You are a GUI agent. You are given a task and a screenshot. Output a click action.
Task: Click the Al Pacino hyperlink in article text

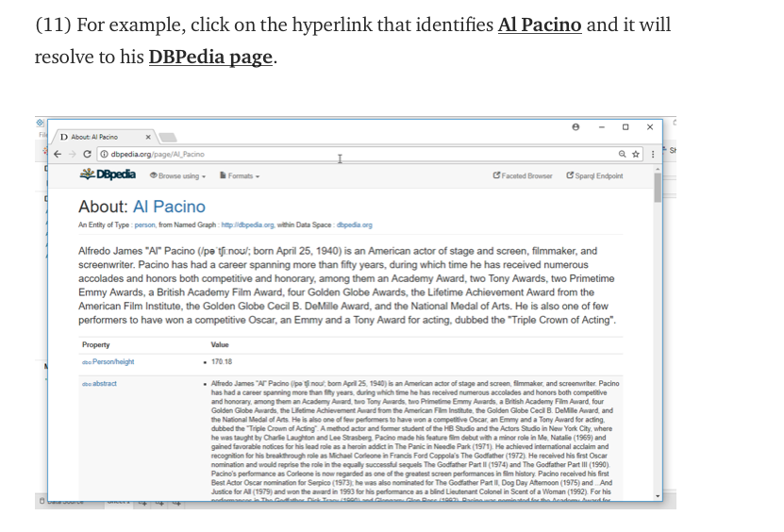tap(540, 25)
